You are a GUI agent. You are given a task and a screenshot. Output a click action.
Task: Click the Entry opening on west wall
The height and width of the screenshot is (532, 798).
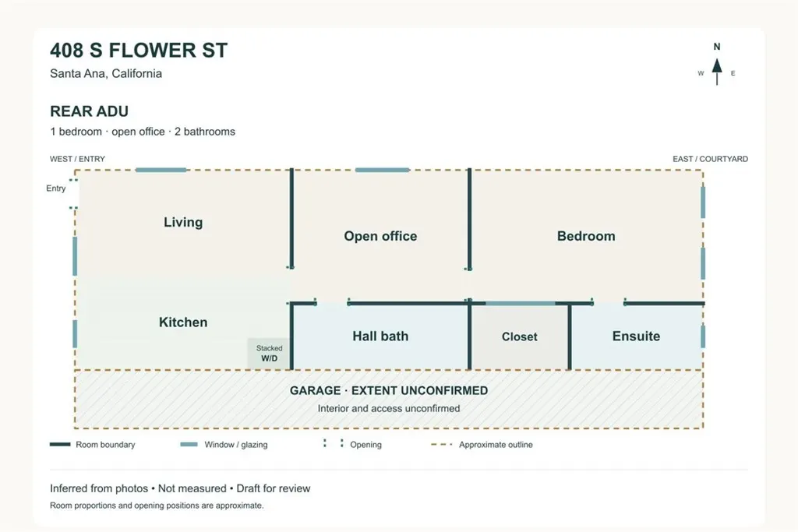74,194
